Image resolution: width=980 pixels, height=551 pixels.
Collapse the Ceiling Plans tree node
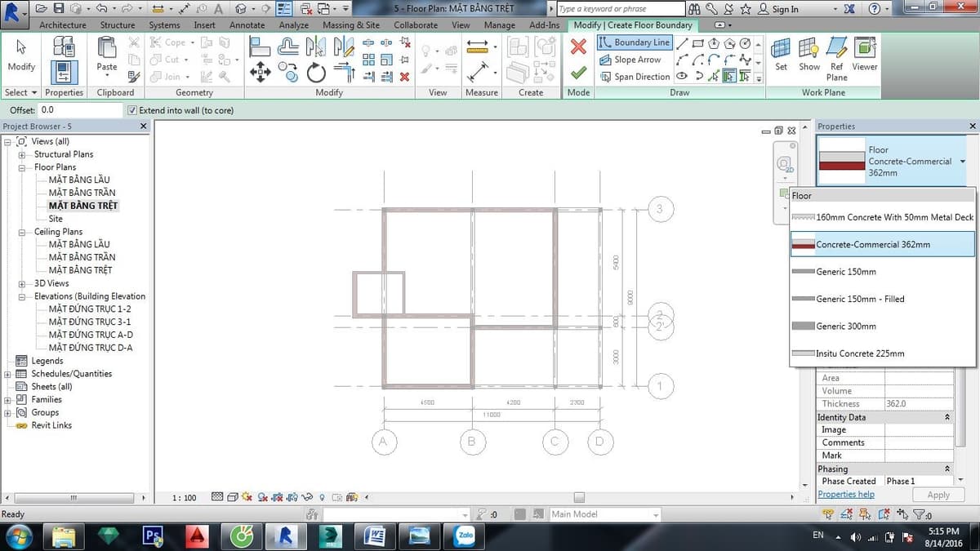22,232
